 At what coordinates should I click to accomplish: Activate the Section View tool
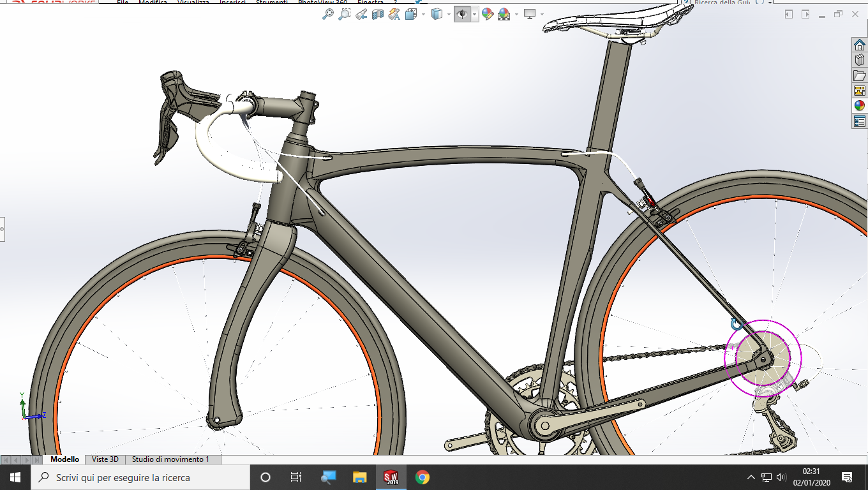[x=378, y=14]
